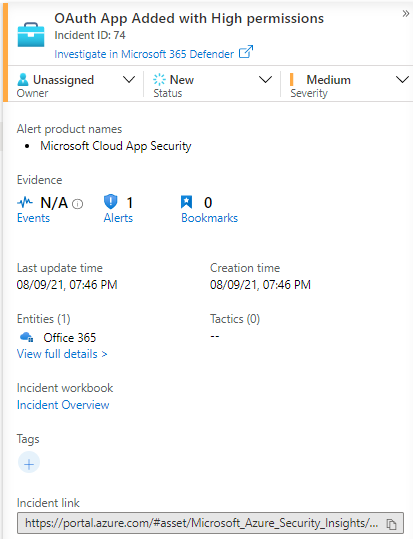
Task: Click the Unassigned owner person icon
Action: [23, 79]
